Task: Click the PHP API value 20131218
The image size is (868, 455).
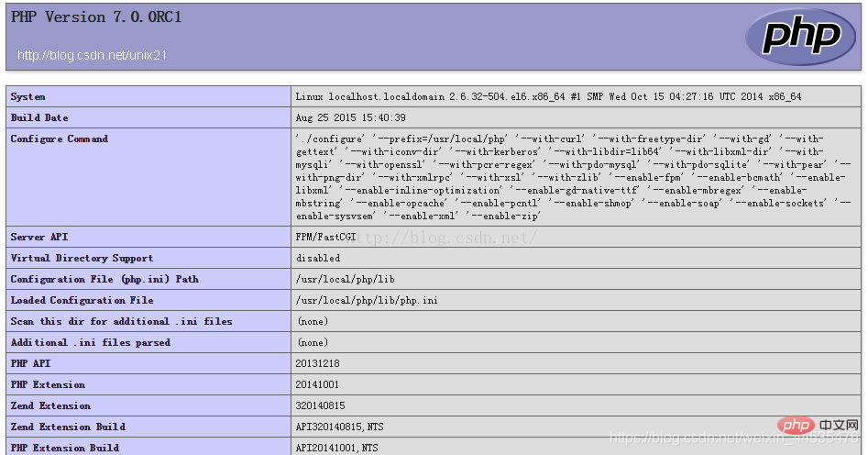Action: coord(317,364)
